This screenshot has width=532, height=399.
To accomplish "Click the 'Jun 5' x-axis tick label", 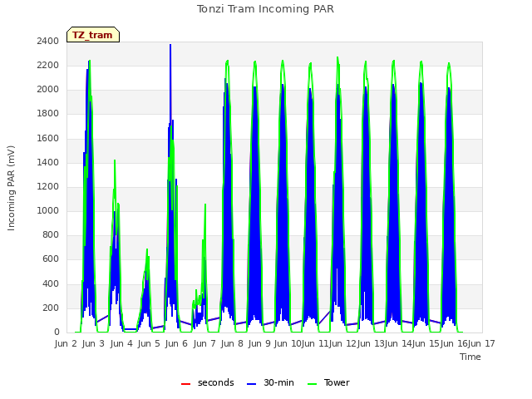I will (x=149, y=343).
